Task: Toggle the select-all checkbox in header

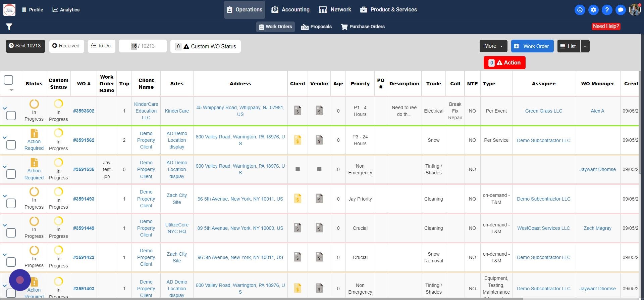Action: tap(8, 80)
